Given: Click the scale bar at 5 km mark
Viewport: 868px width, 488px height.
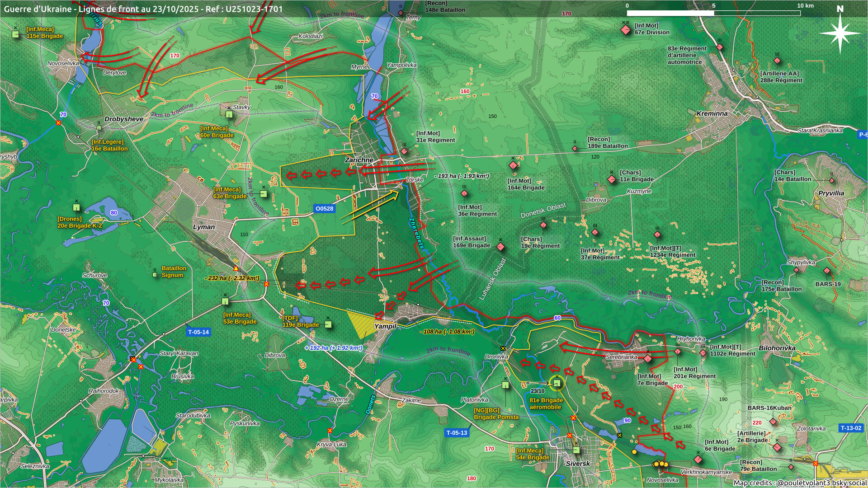Looking at the screenshot, I should 713,13.
